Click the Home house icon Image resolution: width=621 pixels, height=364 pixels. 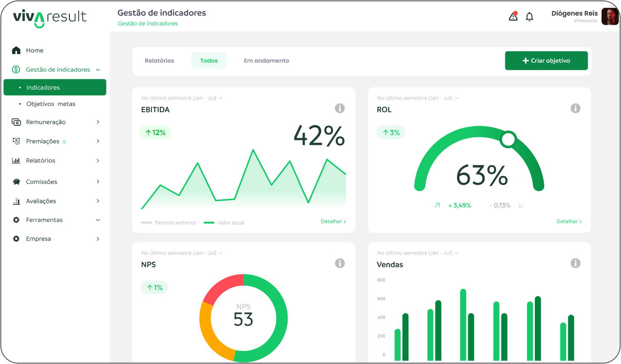click(16, 50)
